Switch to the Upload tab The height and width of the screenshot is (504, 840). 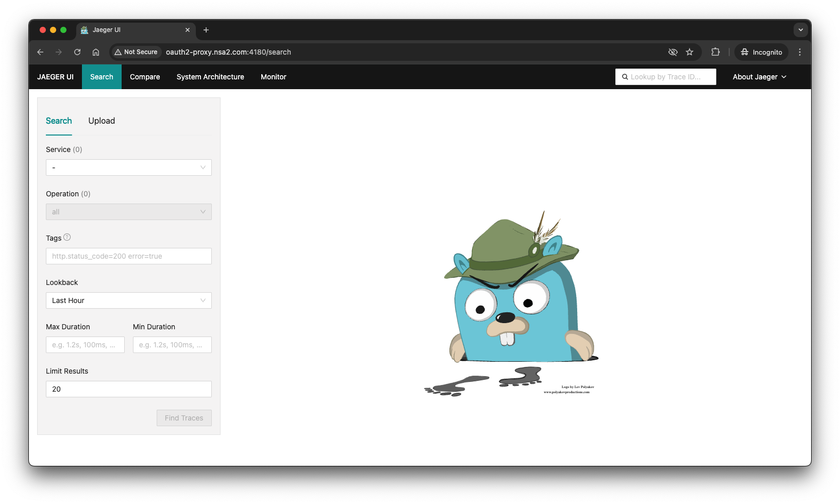click(102, 121)
